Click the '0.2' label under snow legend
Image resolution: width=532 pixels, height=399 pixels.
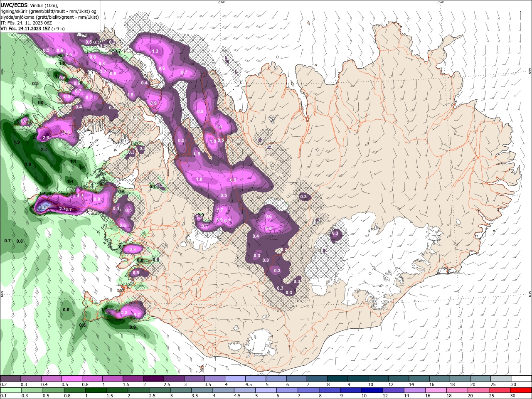(3, 384)
